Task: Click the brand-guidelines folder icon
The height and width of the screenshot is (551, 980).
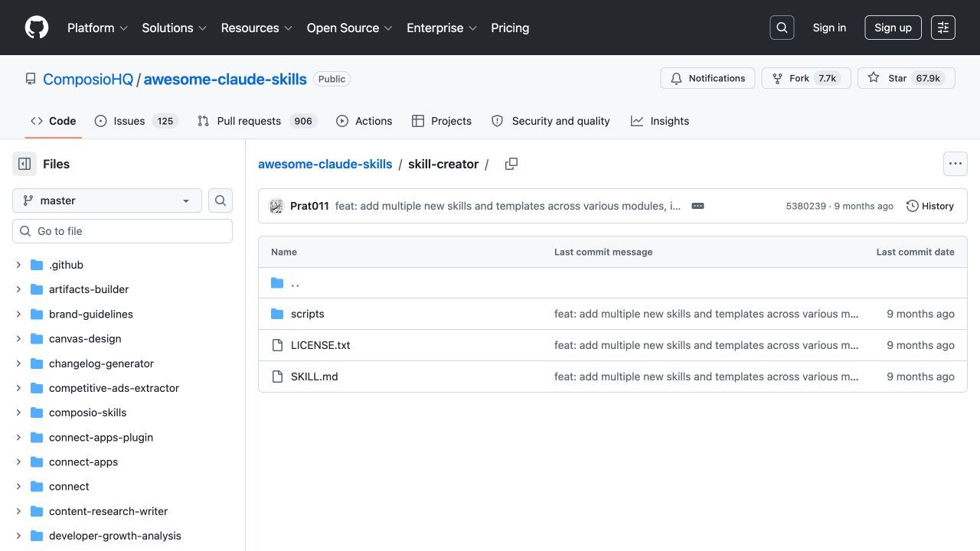Action: 37,314
